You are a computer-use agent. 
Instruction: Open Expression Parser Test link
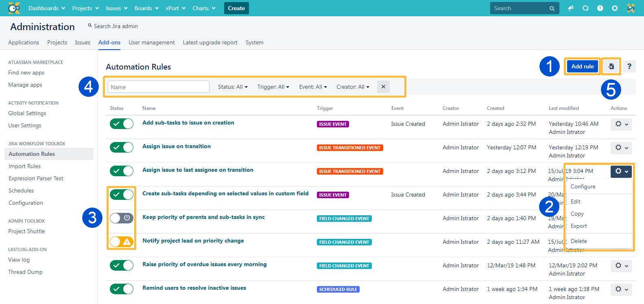coord(36,178)
